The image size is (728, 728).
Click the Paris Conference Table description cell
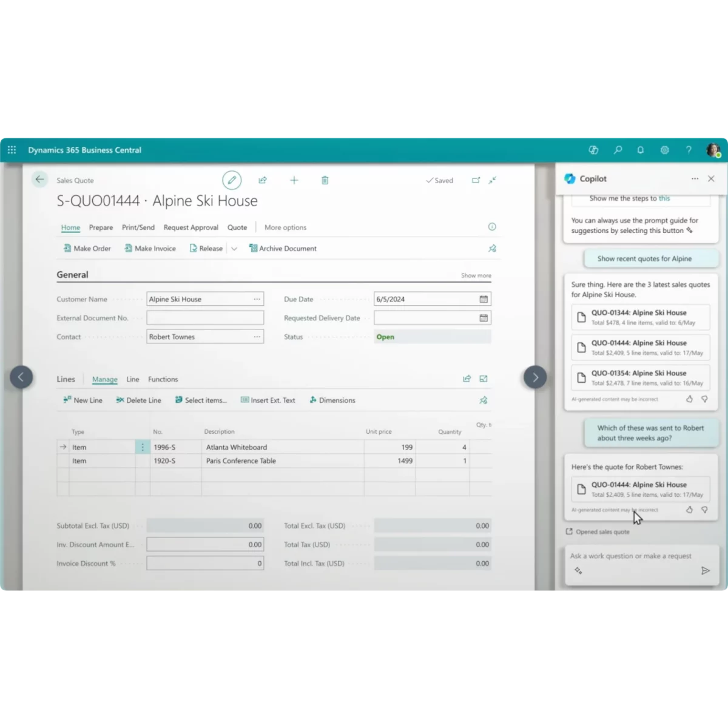tap(283, 461)
